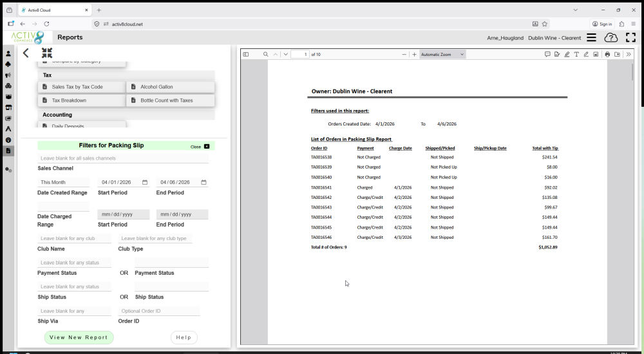Viewport: 644px width, 354px height.
Task: Select the PDF add text tool
Action: tap(576, 54)
